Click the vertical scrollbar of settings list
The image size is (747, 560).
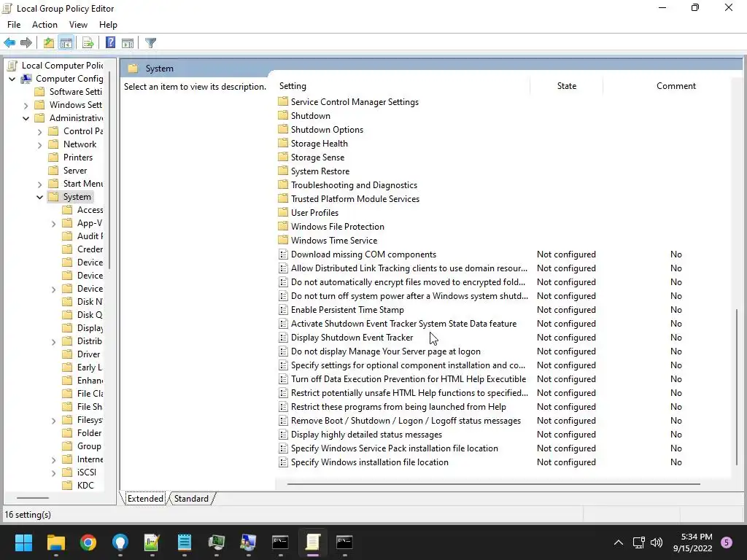pos(737,386)
